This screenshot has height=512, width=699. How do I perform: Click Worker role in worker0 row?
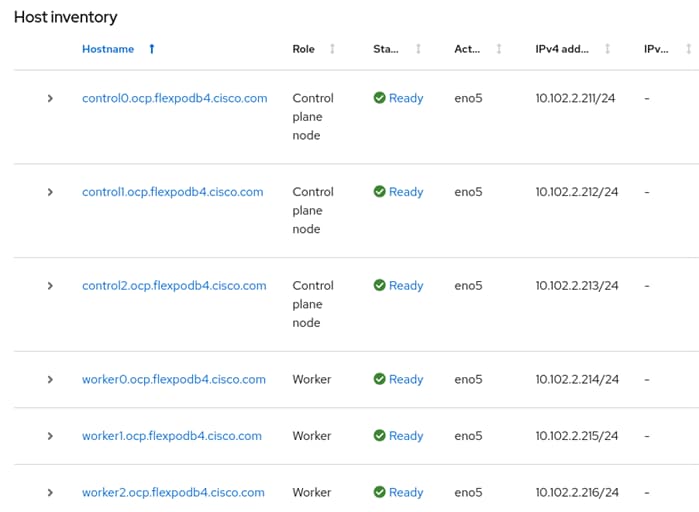[312, 380]
